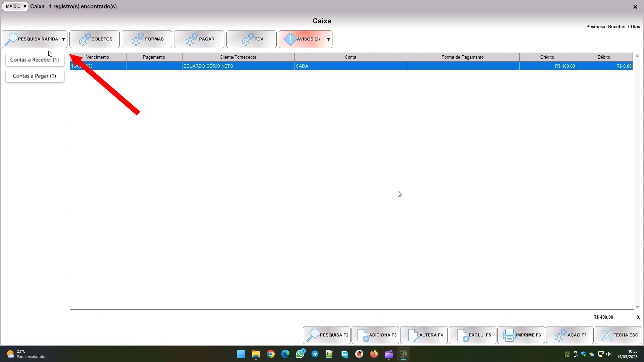The image size is (644, 362).
Task: Click the Boletos gear icon button
Action: tap(94, 39)
